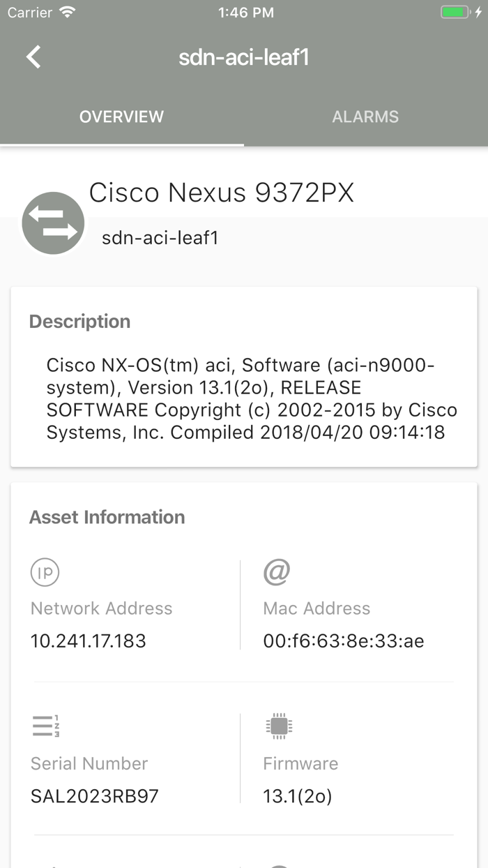Tap the Description card heading
This screenshot has width=488, height=868.
(x=80, y=322)
